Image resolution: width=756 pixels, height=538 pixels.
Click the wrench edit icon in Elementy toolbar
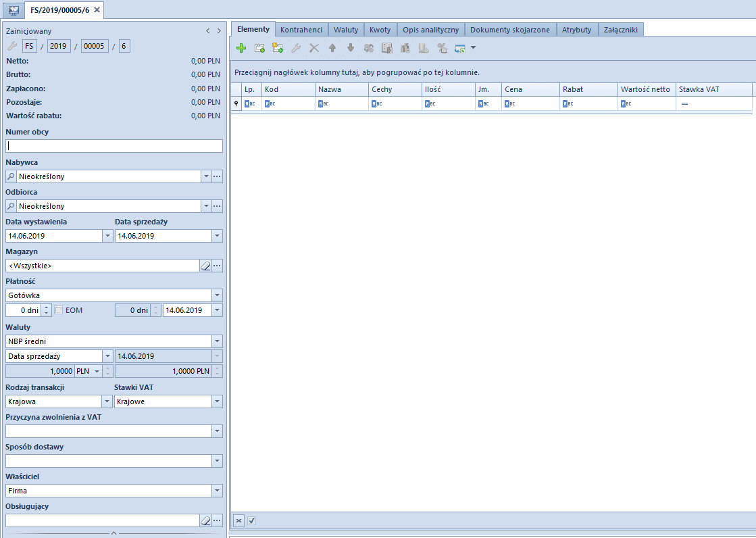click(x=296, y=48)
